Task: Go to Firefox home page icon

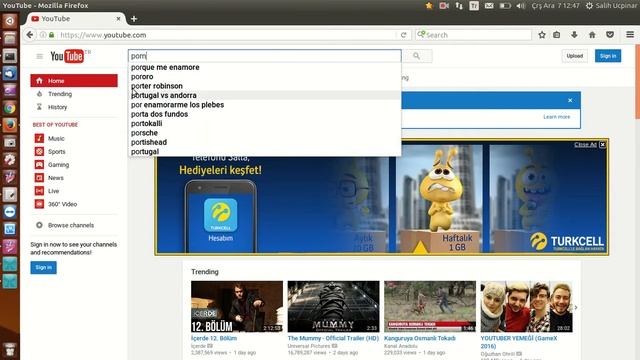Action: 592,35
